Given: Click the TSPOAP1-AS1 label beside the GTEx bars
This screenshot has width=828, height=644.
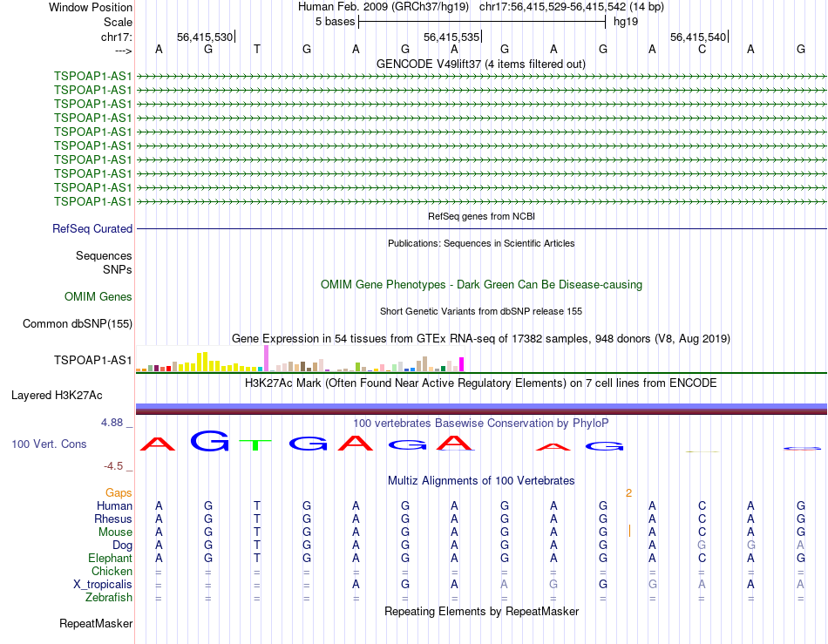Looking at the screenshot, I should click(x=93, y=360).
